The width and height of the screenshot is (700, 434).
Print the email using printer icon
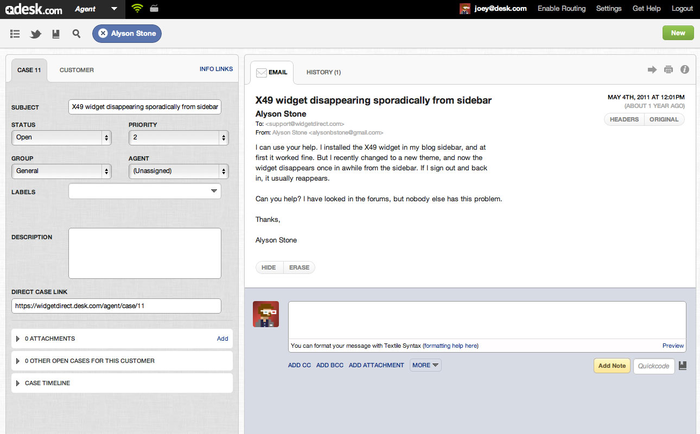coord(668,70)
